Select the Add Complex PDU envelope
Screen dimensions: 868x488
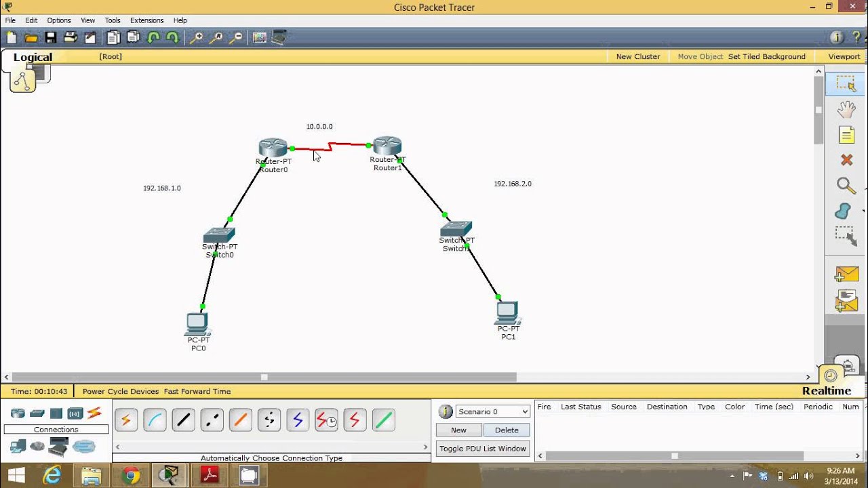pos(846,300)
